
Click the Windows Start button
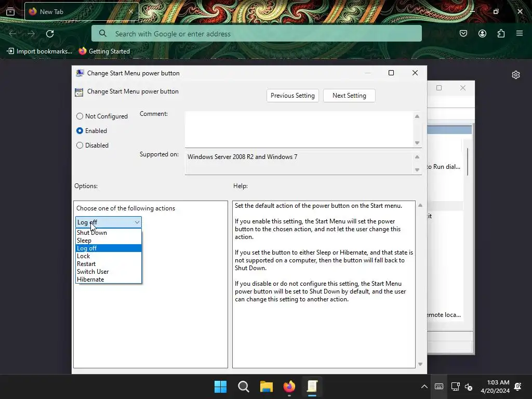click(x=220, y=387)
